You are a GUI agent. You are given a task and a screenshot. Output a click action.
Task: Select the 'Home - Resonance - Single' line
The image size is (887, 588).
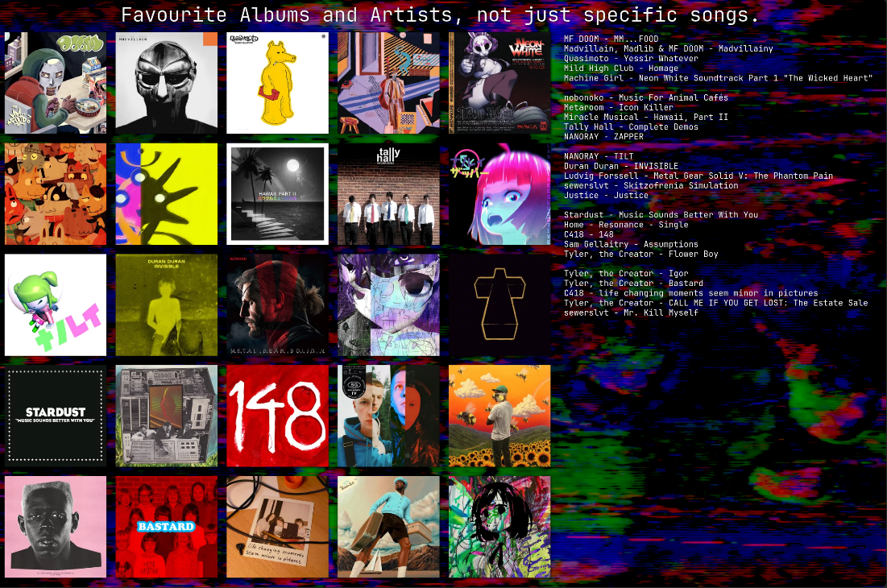pyautogui.click(x=626, y=225)
